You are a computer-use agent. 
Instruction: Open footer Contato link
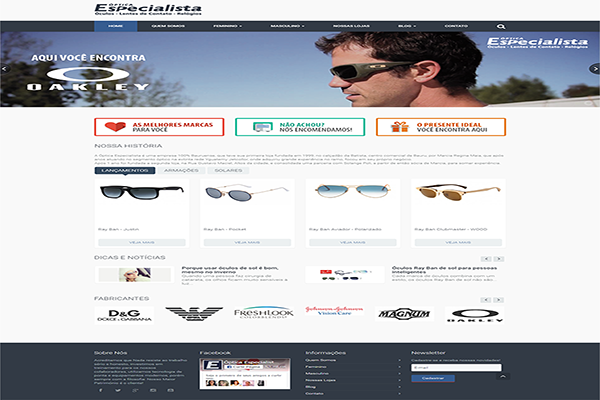[314, 393]
